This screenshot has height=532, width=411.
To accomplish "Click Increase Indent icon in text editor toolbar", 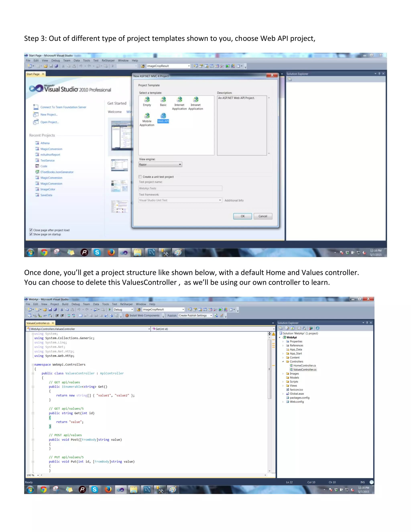I will coord(62,315).
